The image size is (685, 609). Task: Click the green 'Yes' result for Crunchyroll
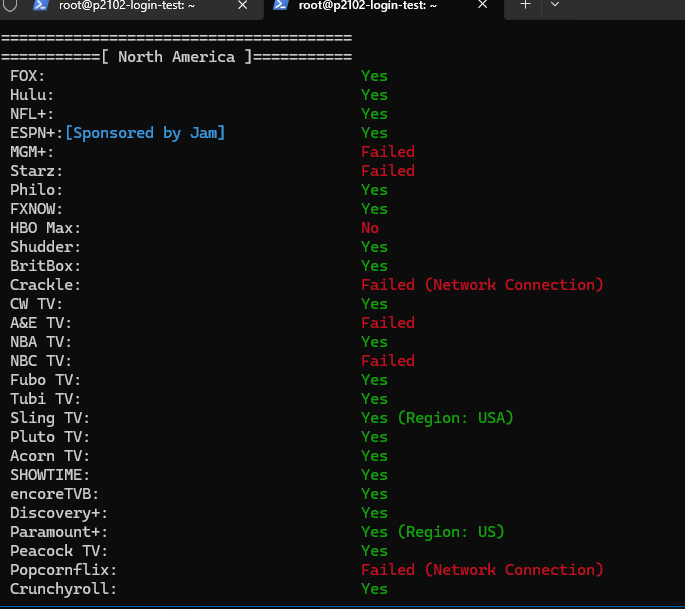click(x=374, y=589)
